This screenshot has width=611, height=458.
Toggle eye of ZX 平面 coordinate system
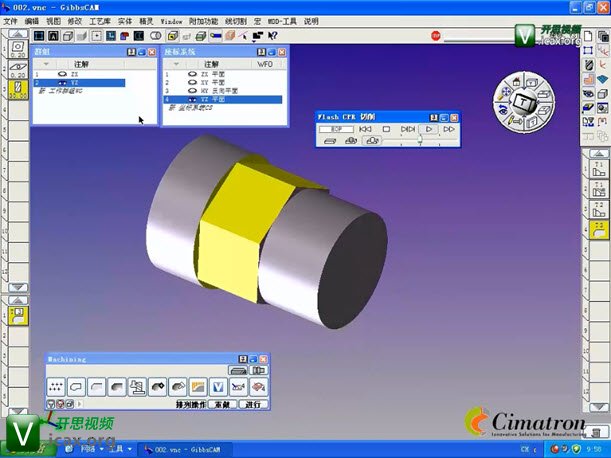pyautogui.click(x=192, y=74)
